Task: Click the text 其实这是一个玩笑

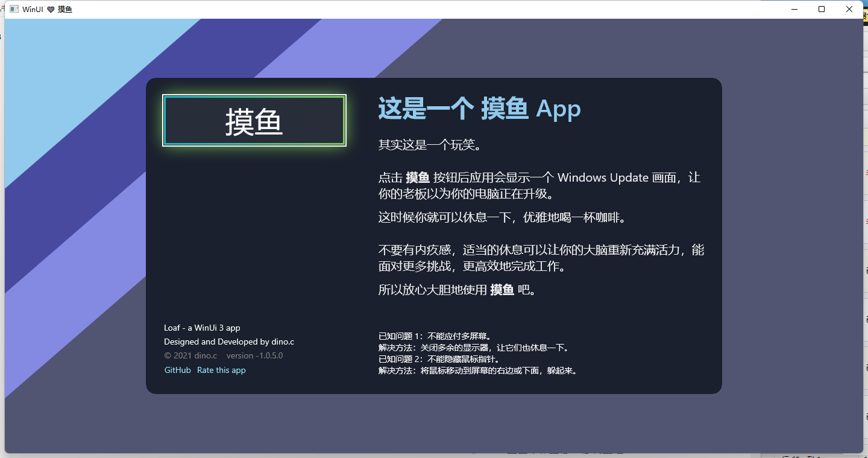Action: 429,145
